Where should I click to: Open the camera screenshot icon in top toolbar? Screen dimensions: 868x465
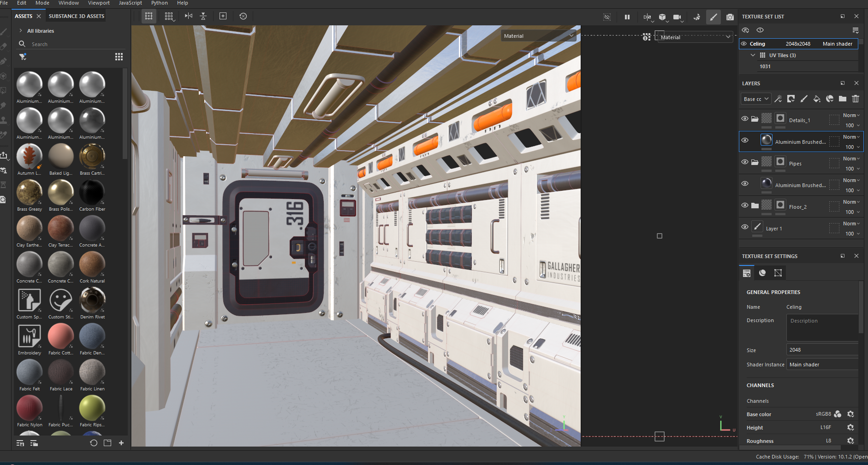point(730,17)
